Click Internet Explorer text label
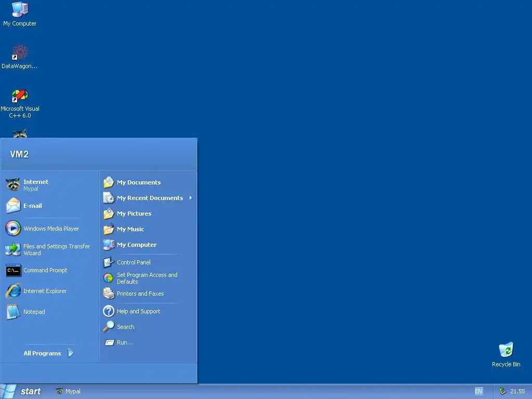Viewport: 532px width, 399px height. 45,291
